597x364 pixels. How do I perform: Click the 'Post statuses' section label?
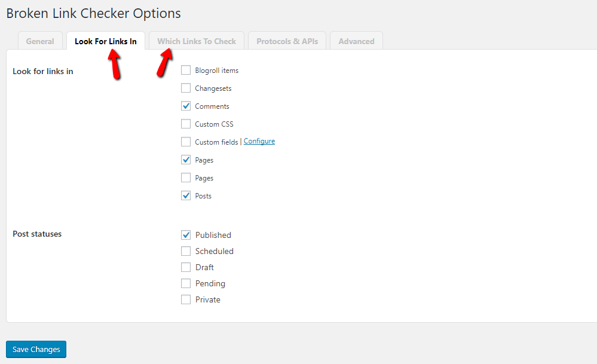point(37,234)
